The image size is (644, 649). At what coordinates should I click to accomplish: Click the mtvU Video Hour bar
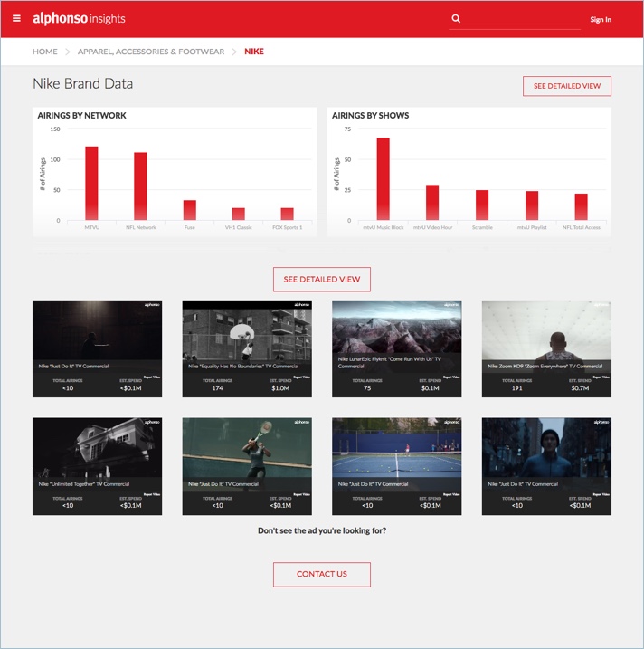click(x=432, y=203)
